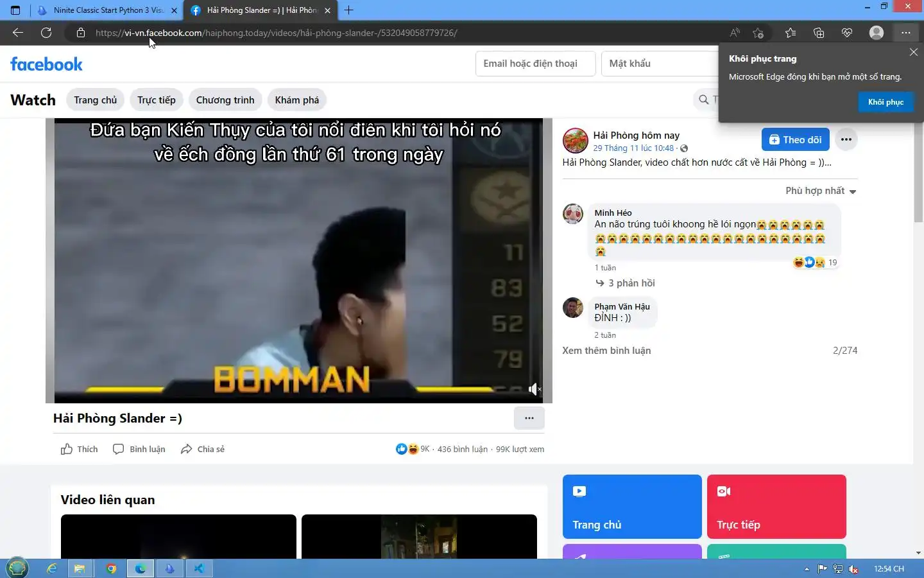Image resolution: width=924 pixels, height=578 pixels.
Task: Expand Xem thêm bình luận
Action: [606, 351]
